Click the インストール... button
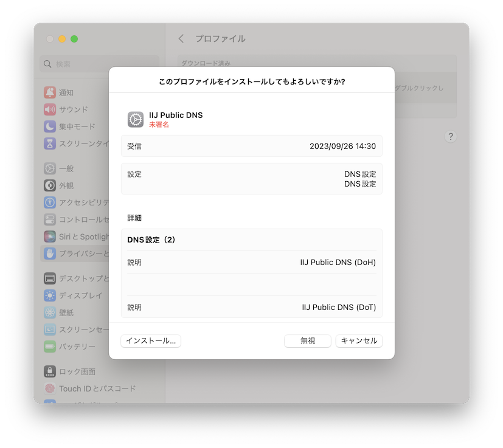The width and height of the screenshot is (503, 448). click(x=151, y=340)
